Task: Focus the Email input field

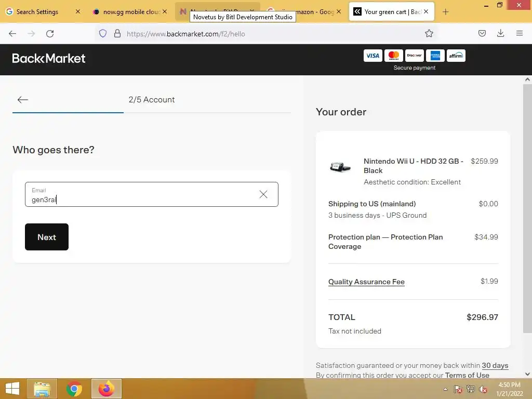Action: pyautogui.click(x=152, y=194)
